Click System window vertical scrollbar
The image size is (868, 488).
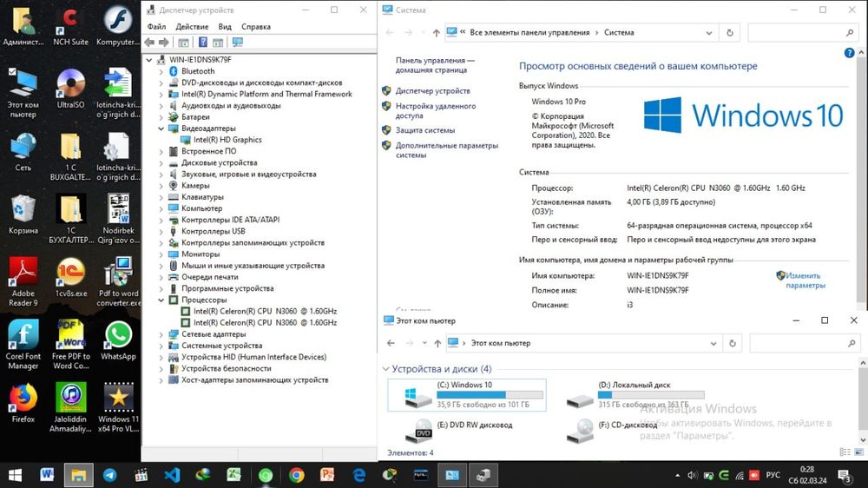pyautogui.click(x=861, y=180)
